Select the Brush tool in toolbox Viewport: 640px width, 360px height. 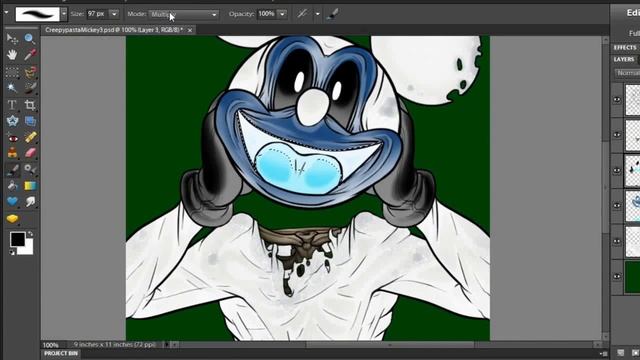click(x=12, y=169)
